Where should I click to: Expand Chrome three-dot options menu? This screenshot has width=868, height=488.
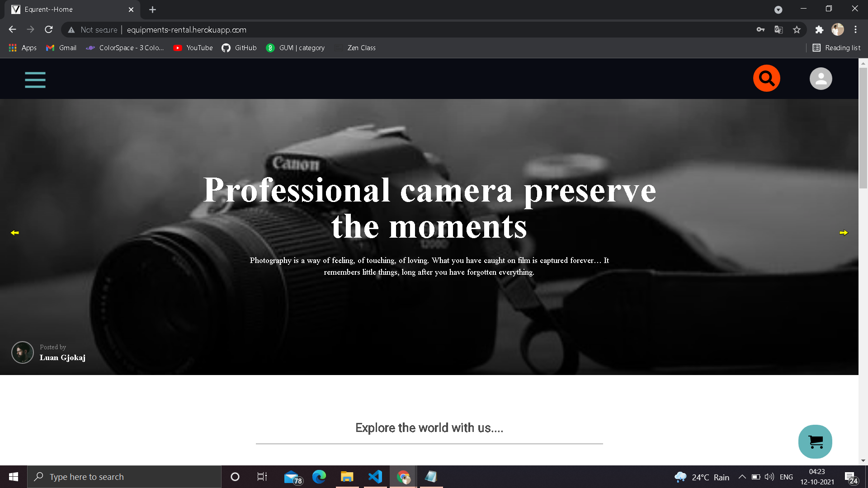[855, 30]
